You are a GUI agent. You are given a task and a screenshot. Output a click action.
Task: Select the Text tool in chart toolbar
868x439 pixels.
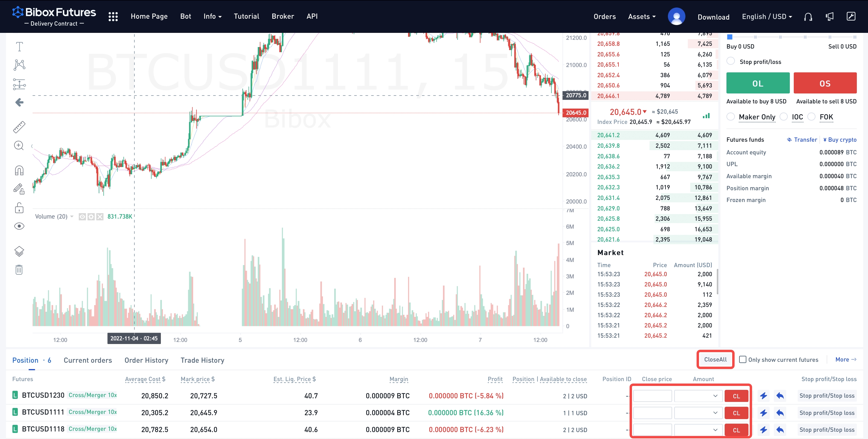[19, 46]
